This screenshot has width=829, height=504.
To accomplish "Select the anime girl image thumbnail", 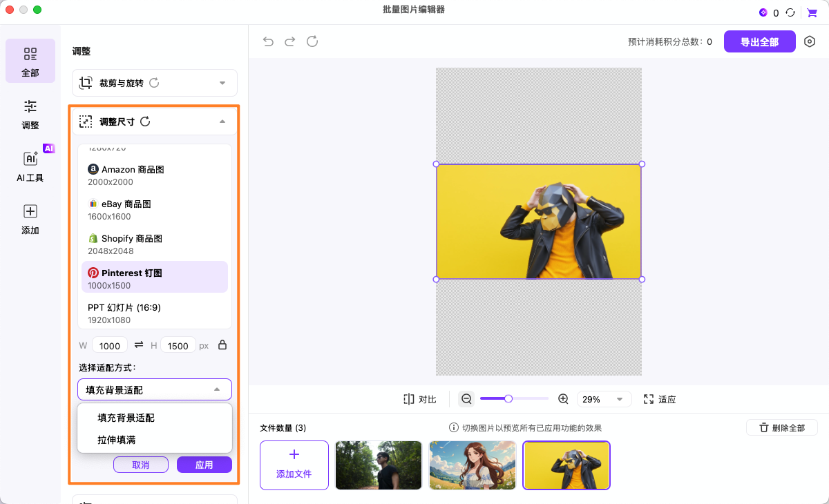I will [x=473, y=465].
